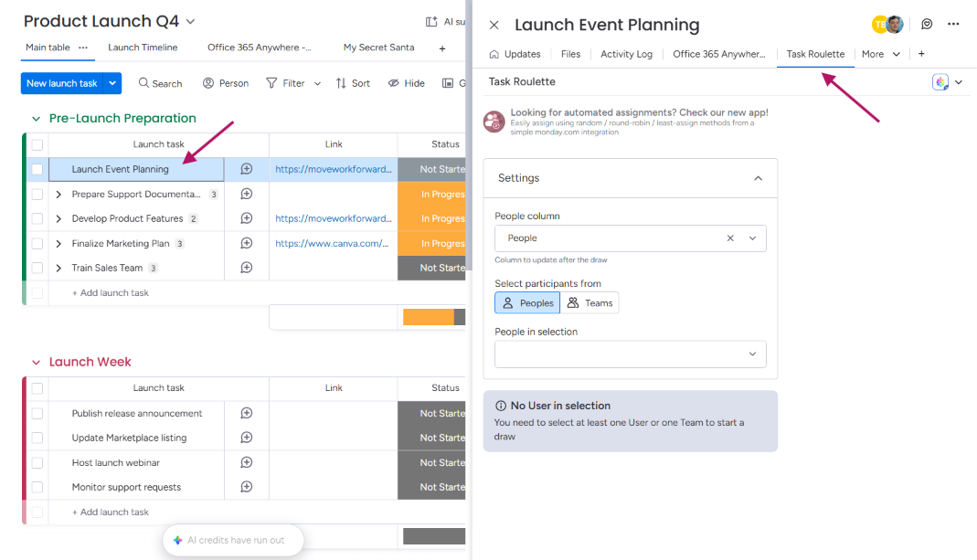The width and height of the screenshot is (977, 560).
Task: Tick the checkbox for Launch Event Planning
Action: (x=37, y=169)
